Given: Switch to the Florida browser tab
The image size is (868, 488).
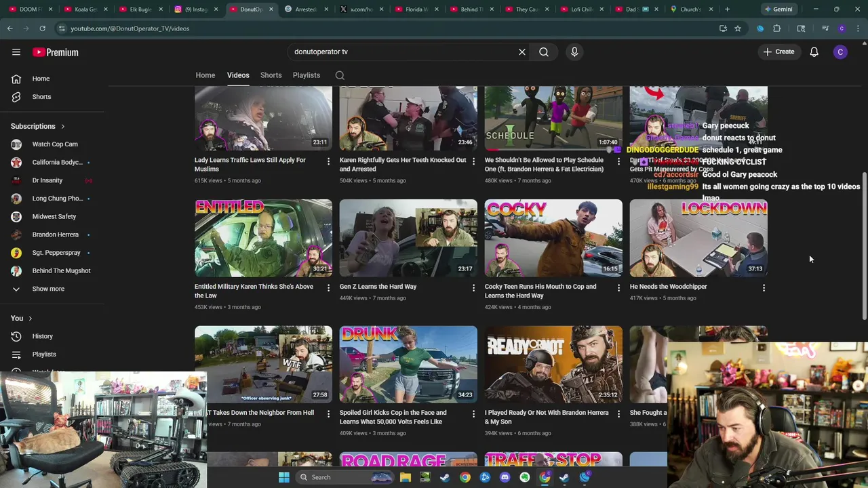Looking at the screenshot, I should pos(416,9).
